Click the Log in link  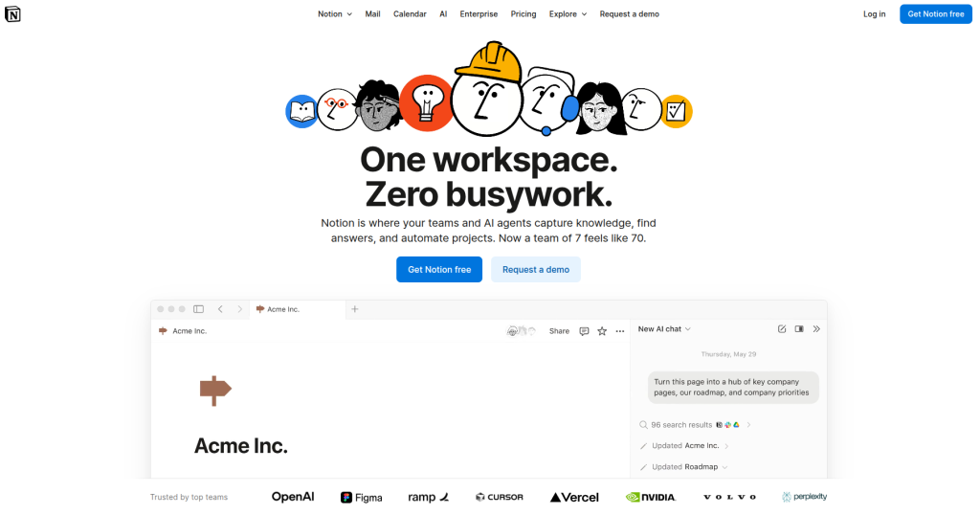874,13
